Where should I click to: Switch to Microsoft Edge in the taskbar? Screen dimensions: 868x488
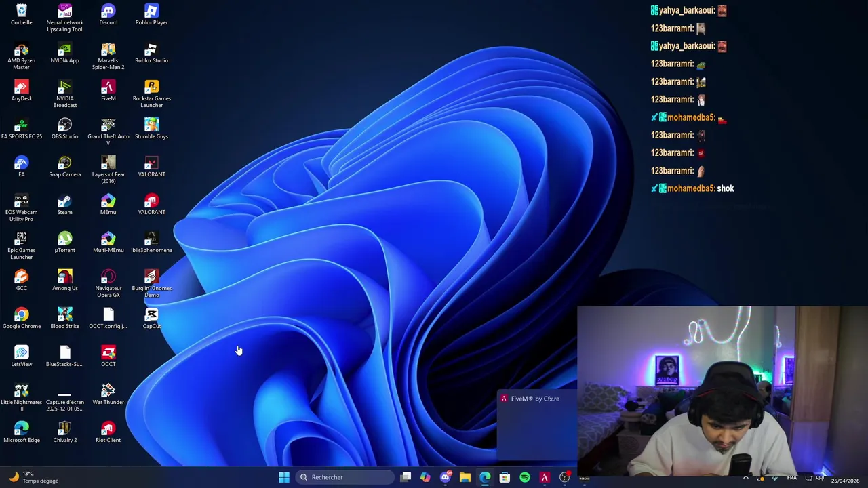485,477
